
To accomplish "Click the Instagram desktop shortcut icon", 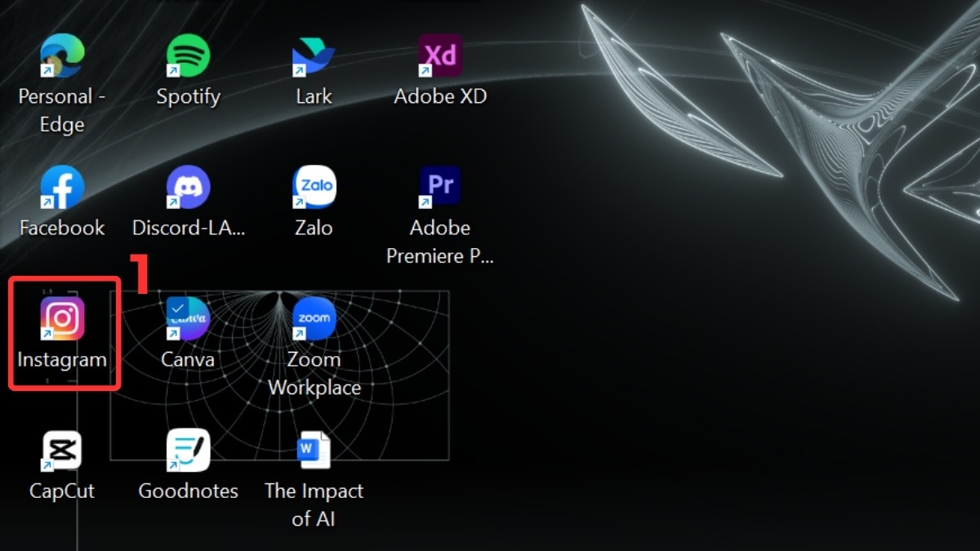I will [62, 318].
